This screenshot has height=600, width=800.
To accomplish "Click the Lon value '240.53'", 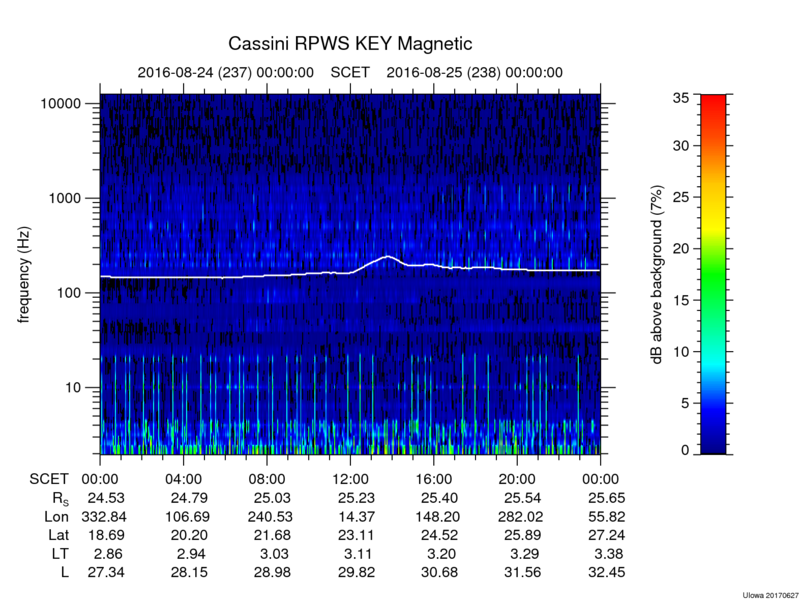I will pyautogui.click(x=270, y=516).
